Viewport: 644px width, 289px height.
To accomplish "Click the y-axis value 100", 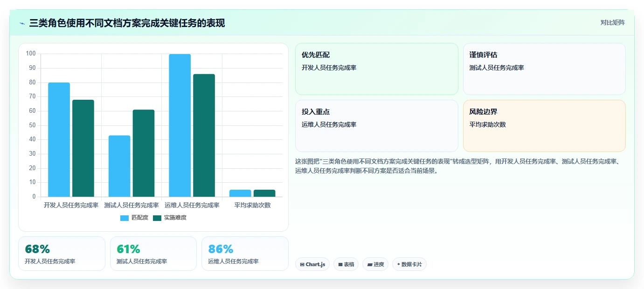I will [x=31, y=54].
